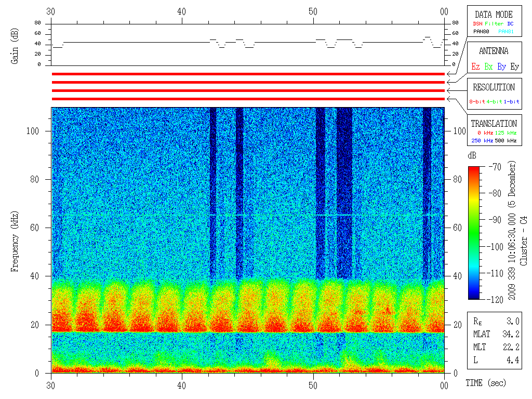
Task: Click the data mode red status bar
Action: coord(248,74)
